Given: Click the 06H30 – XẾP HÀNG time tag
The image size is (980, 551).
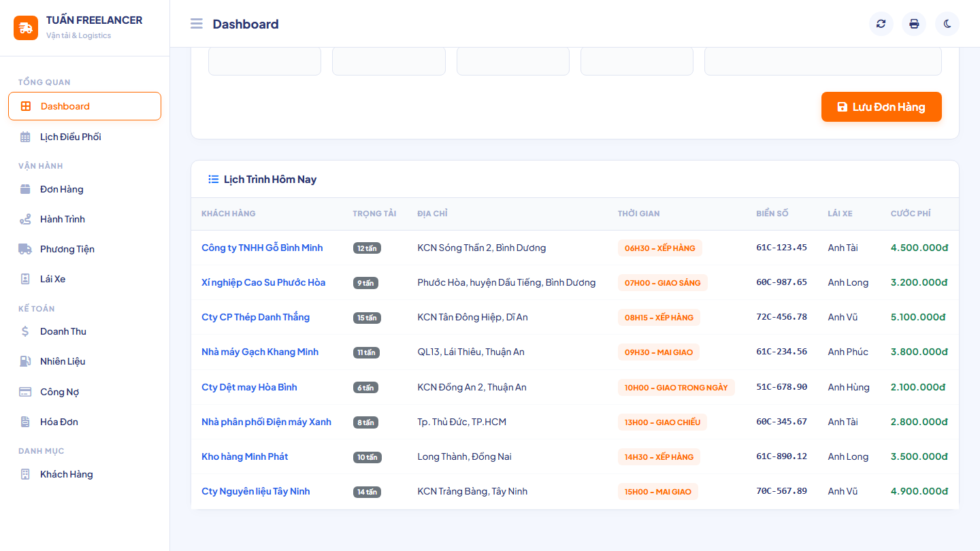Looking at the screenshot, I should click(660, 248).
